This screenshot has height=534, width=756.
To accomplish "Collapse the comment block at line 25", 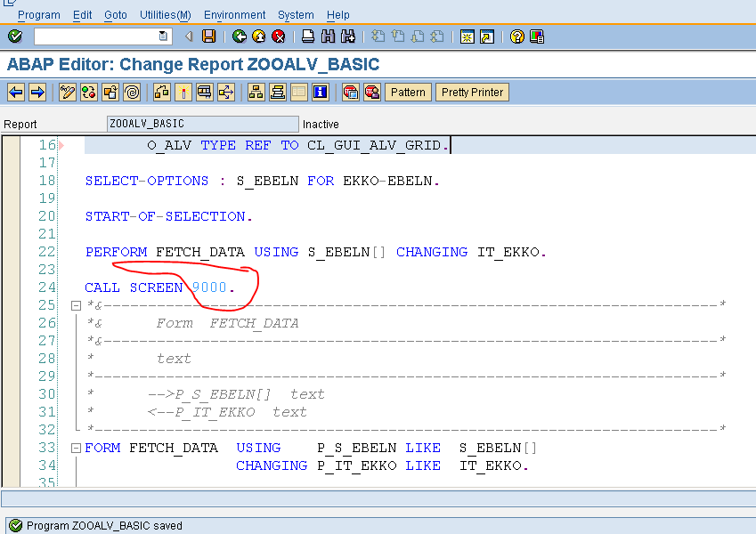I will tap(77, 305).
